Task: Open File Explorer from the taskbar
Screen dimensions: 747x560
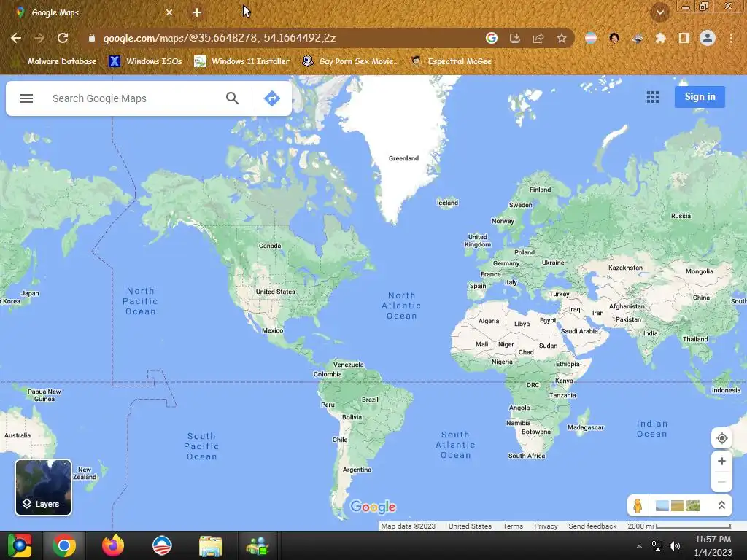Action: click(211, 545)
